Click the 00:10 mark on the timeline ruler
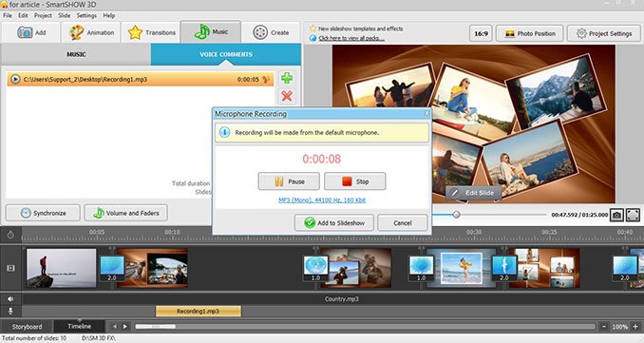This screenshot has height=343, width=644. [172, 232]
